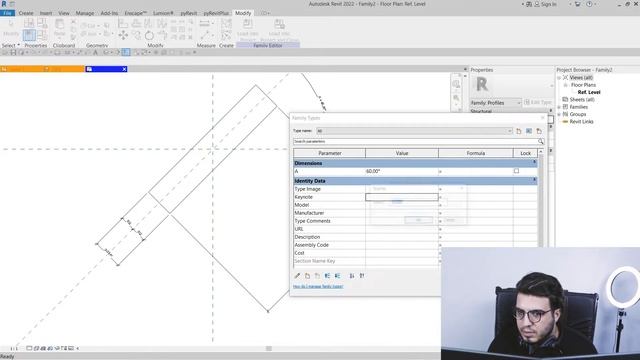Click the value cell 60.00° for parameter A
Image resolution: width=640 pixels, height=360 pixels.
402,171
